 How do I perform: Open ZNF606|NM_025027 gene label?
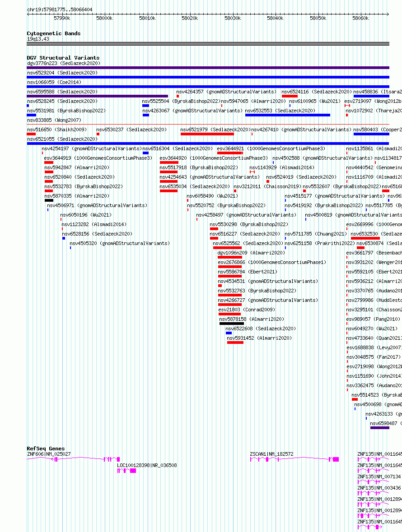pos(49,454)
